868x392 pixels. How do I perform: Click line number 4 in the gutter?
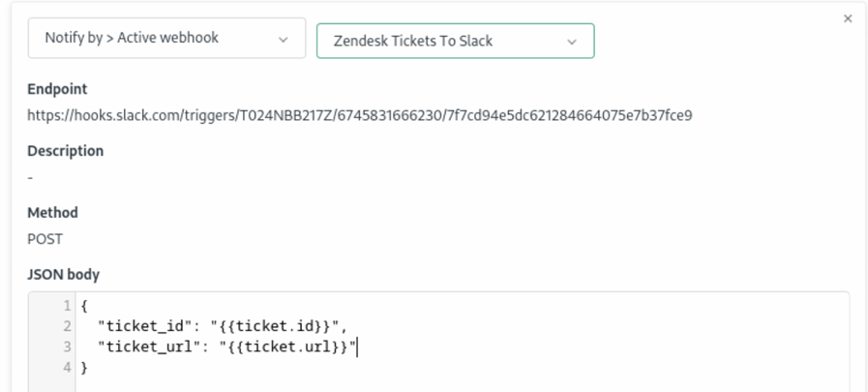(x=66, y=368)
